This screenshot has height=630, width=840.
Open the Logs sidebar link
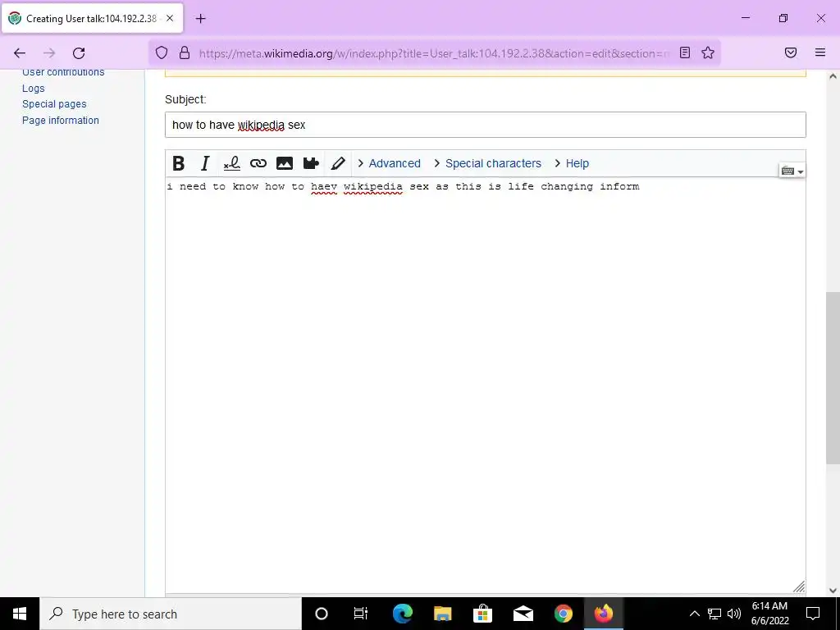click(33, 89)
